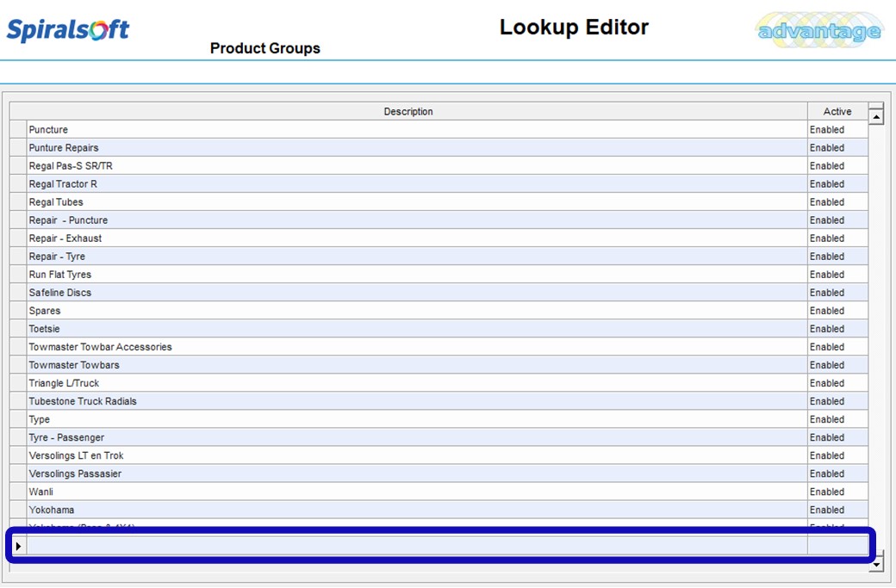Select the Type row
The image size is (896, 588).
coord(439,419)
